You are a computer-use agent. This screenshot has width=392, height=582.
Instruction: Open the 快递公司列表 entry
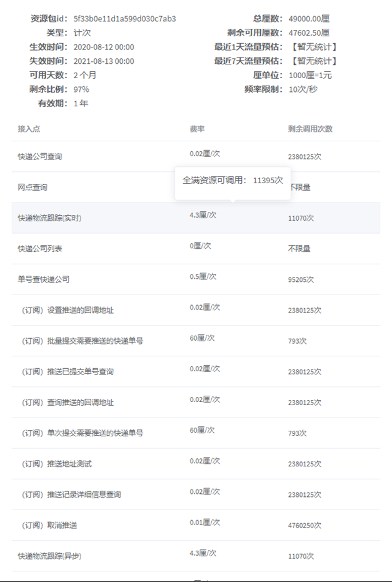[40, 249]
